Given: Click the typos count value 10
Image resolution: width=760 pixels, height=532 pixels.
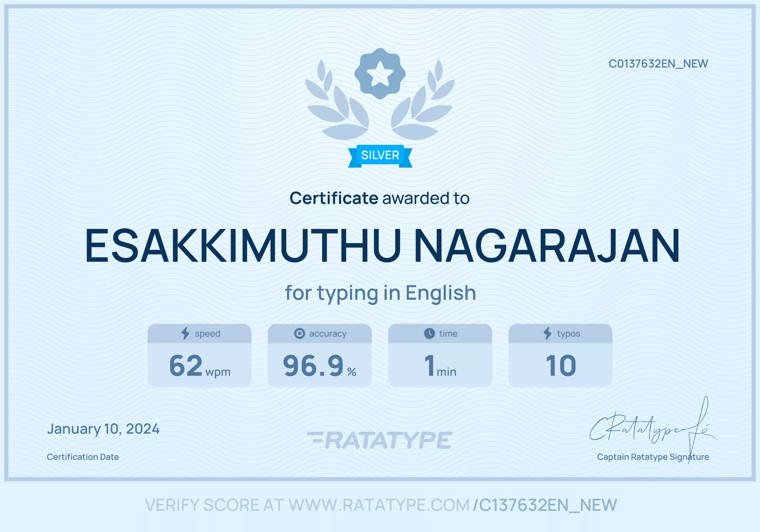Looking at the screenshot, I should [561, 366].
